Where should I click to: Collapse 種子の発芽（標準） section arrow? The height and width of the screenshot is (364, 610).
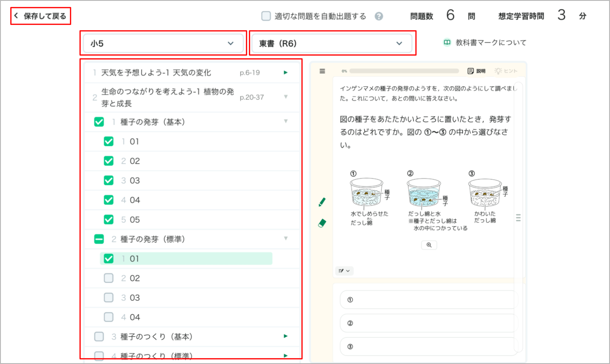[286, 238]
